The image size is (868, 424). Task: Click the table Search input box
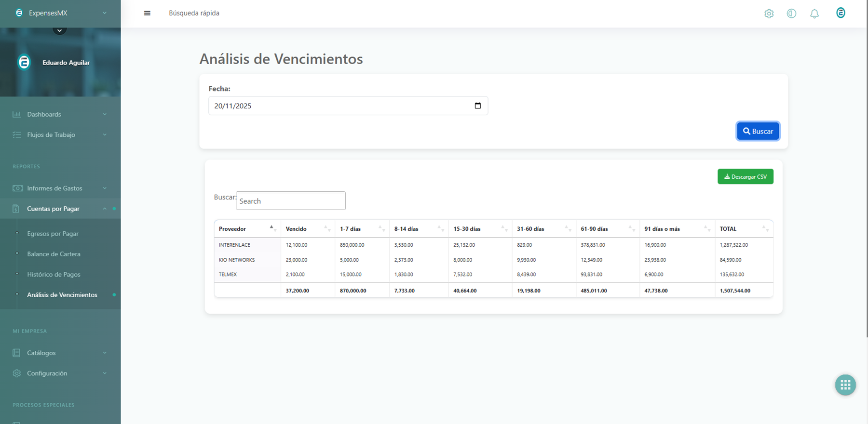tap(291, 200)
